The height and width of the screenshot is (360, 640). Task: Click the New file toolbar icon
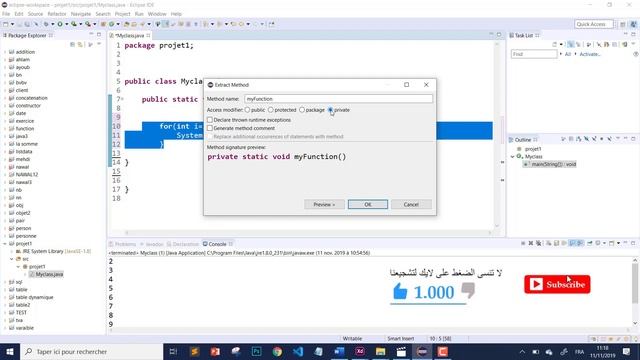[6, 24]
